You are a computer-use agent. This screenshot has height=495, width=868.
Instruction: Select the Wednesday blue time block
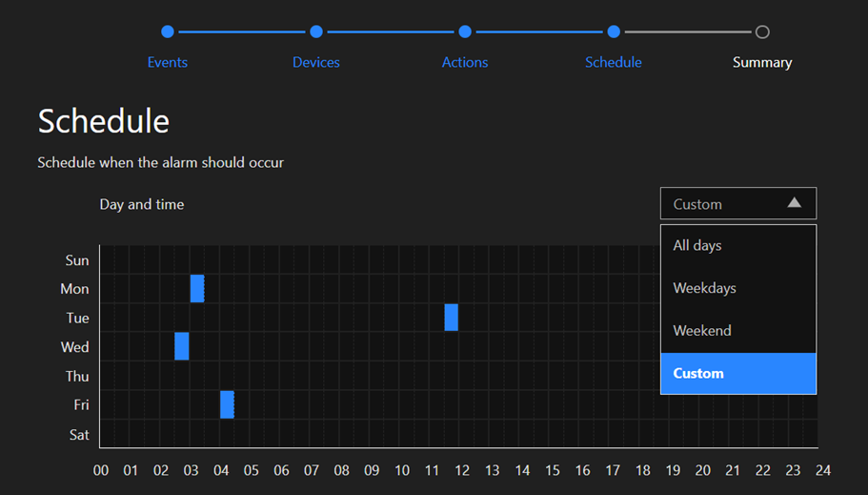(x=182, y=346)
